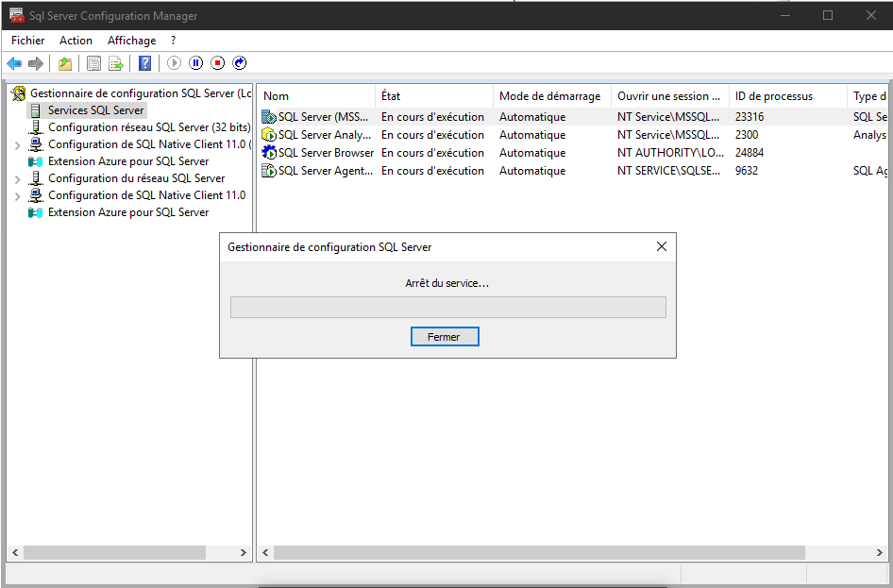Open the ? help menu
Image resolution: width=893 pixels, height=588 pixels.
pos(173,41)
